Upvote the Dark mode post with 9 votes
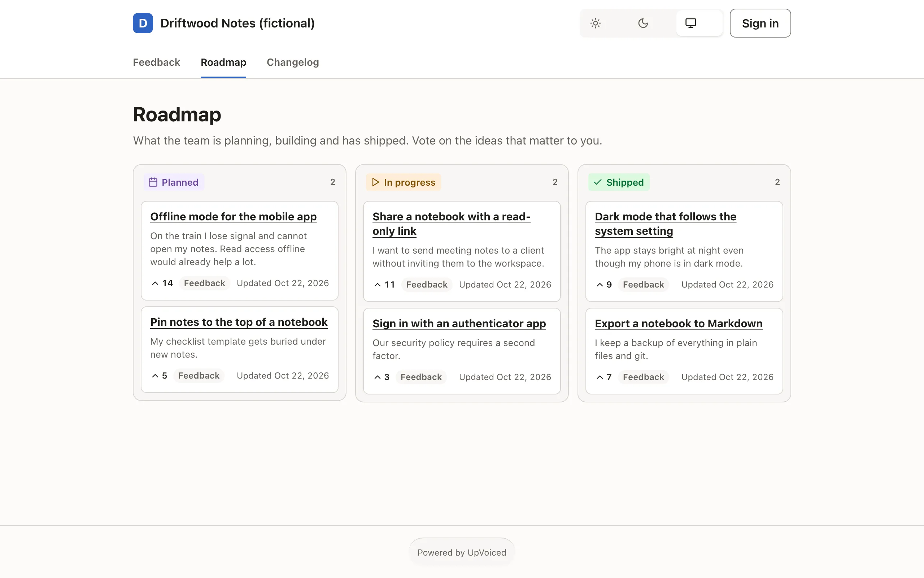 click(x=604, y=285)
